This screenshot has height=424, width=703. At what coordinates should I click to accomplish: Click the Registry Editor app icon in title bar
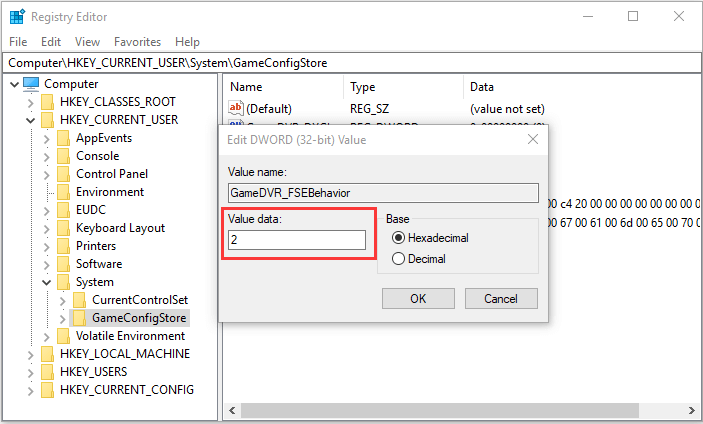tap(17, 17)
